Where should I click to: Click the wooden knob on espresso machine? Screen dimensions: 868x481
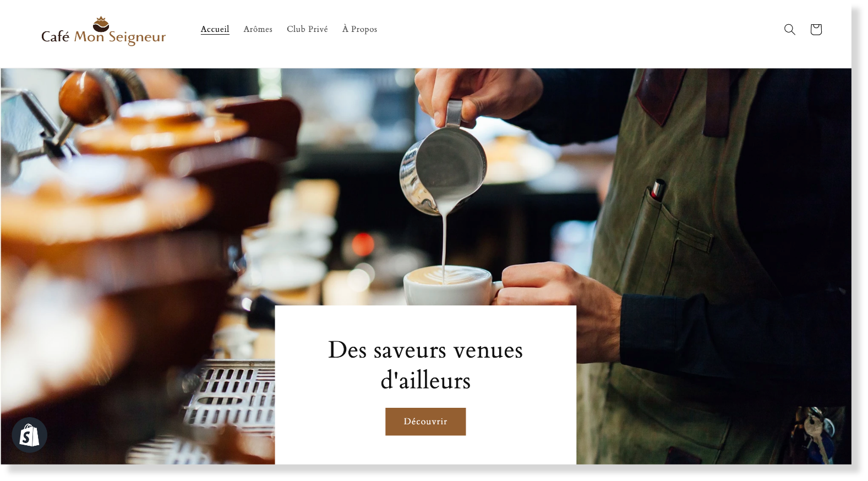pos(84,97)
